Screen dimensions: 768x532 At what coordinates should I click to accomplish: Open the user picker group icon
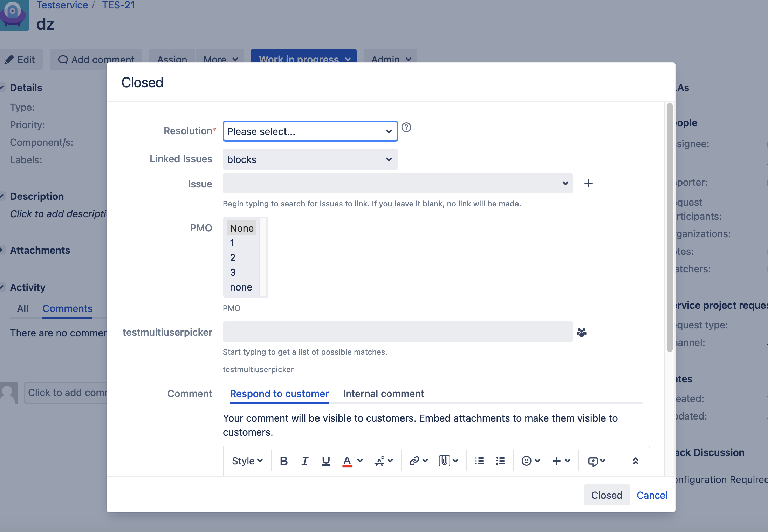click(x=582, y=332)
